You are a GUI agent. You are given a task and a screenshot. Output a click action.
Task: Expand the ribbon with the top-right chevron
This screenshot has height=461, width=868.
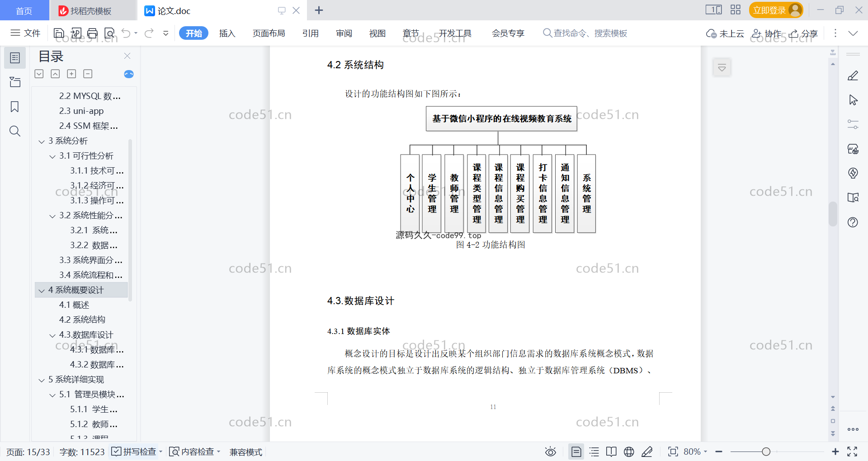tap(853, 33)
